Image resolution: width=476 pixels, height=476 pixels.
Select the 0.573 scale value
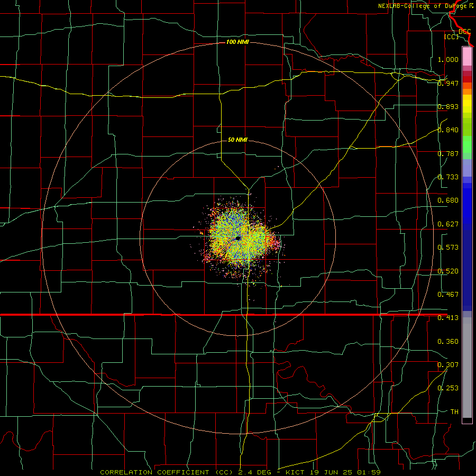[x=448, y=248]
